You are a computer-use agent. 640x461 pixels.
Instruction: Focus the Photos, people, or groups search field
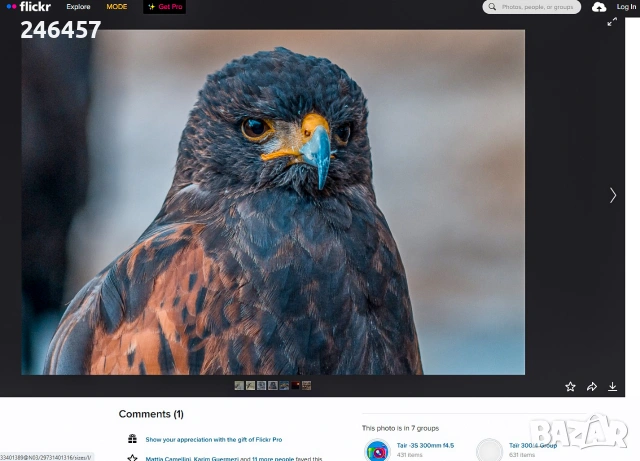point(531,7)
